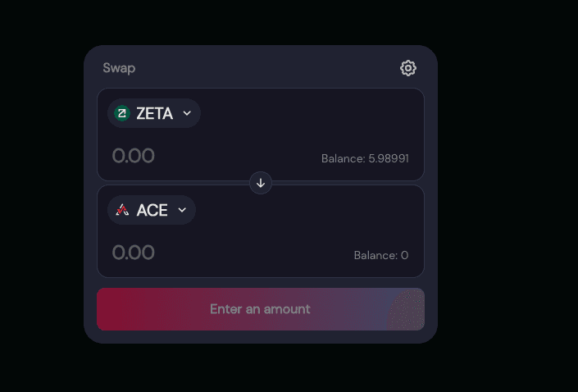Image resolution: width=578 pixels, height=392 pixels.
Task: Click the Swap panel title
Action: pyautogui.click(x=119, y=68)
